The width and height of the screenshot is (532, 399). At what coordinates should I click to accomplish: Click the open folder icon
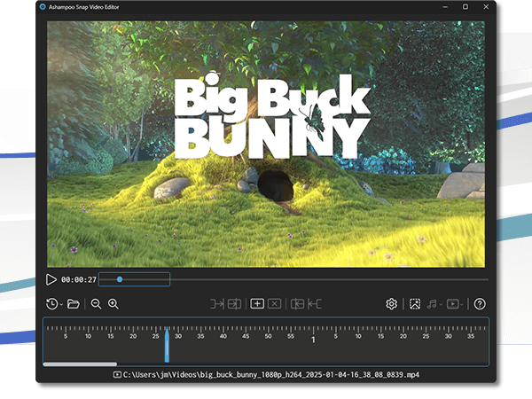pos(74,304)
